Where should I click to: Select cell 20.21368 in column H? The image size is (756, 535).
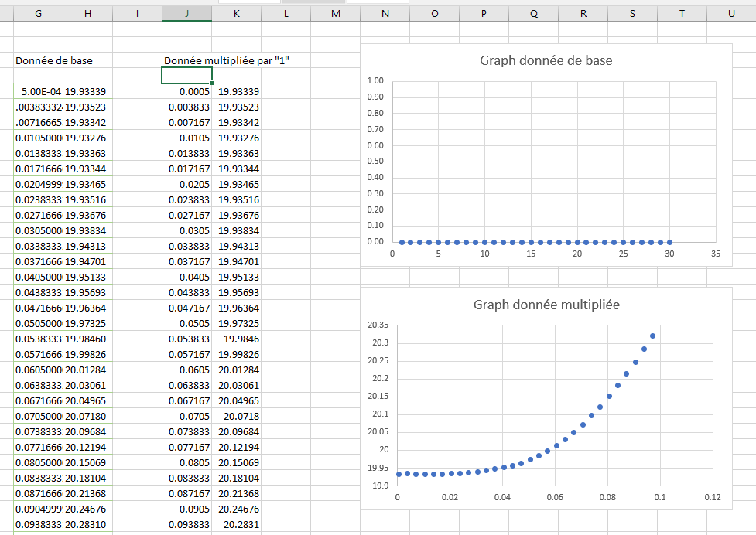click(x=87, y=493)
